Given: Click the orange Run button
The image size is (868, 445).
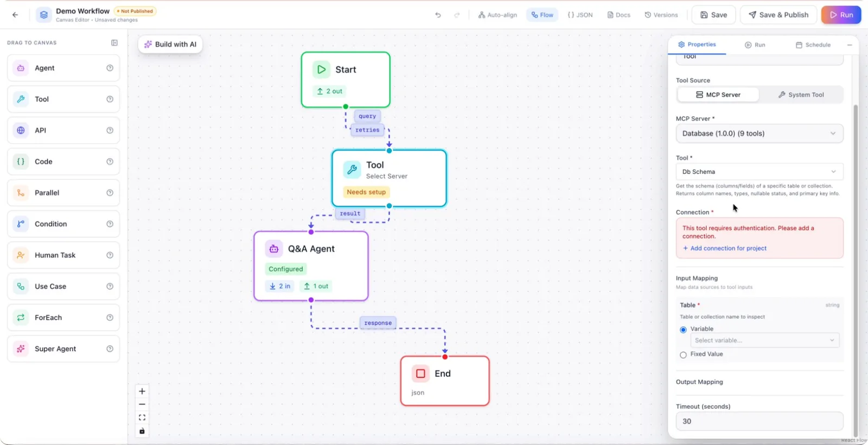Looking at the screenshot, I should point(841,15).
